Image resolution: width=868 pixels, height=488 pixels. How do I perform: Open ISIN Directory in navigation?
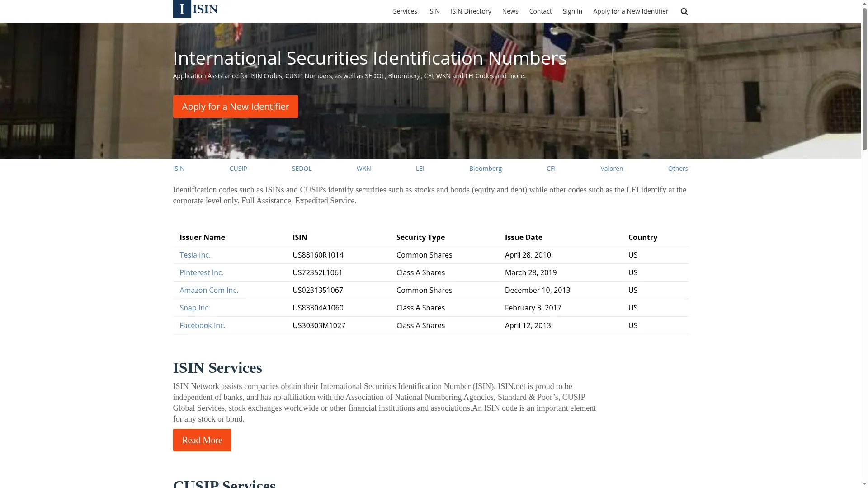click(471, 11)
